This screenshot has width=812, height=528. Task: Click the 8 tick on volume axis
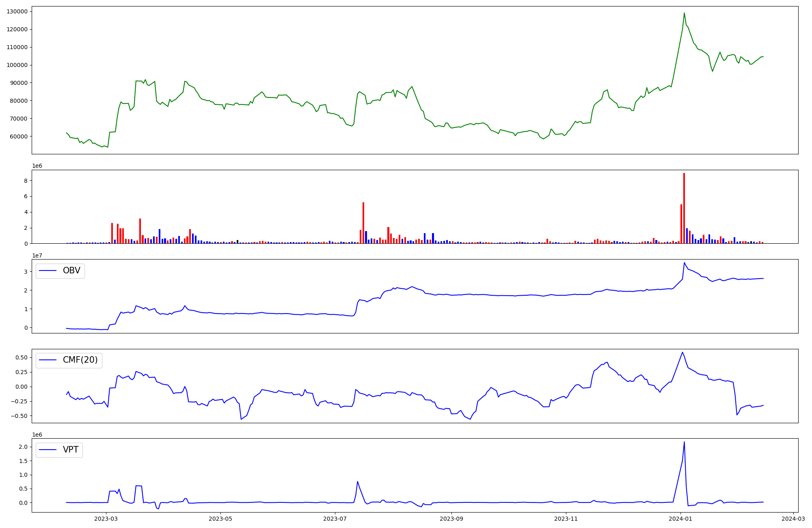click(x=26, y=181)
